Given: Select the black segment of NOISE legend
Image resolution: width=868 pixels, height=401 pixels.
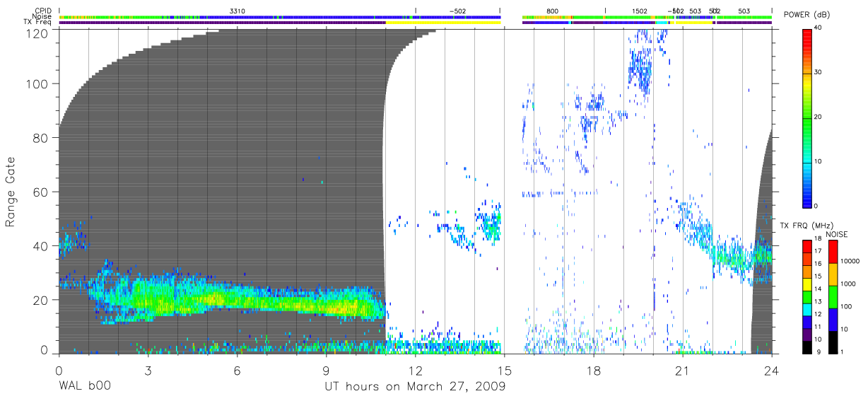Looking at the screenshot, I should tap(833, 342).
